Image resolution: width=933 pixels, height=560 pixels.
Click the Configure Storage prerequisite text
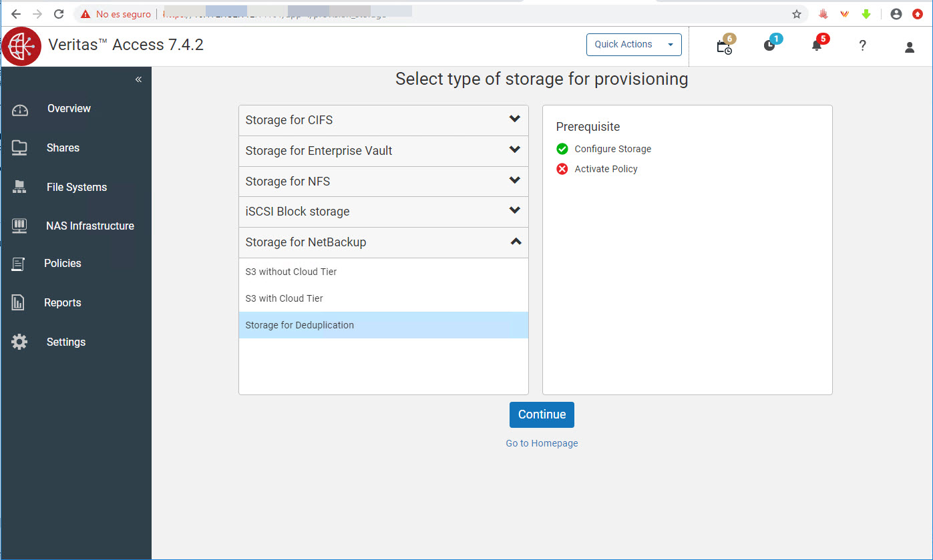coord(612,149)
